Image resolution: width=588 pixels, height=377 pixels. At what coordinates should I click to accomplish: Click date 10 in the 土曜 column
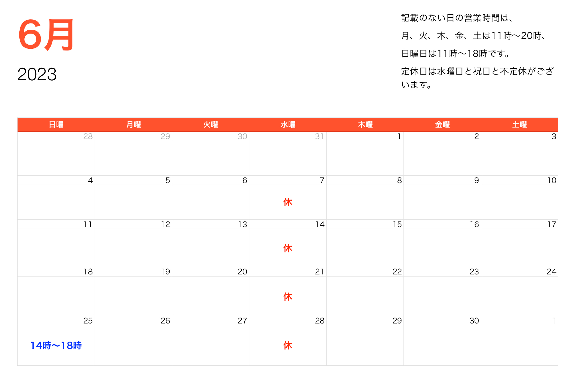pos(552,180)
